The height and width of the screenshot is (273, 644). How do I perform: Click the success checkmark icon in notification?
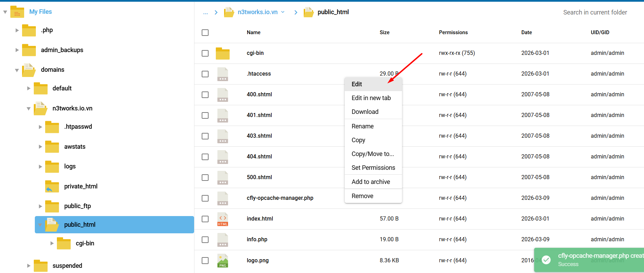546,260
